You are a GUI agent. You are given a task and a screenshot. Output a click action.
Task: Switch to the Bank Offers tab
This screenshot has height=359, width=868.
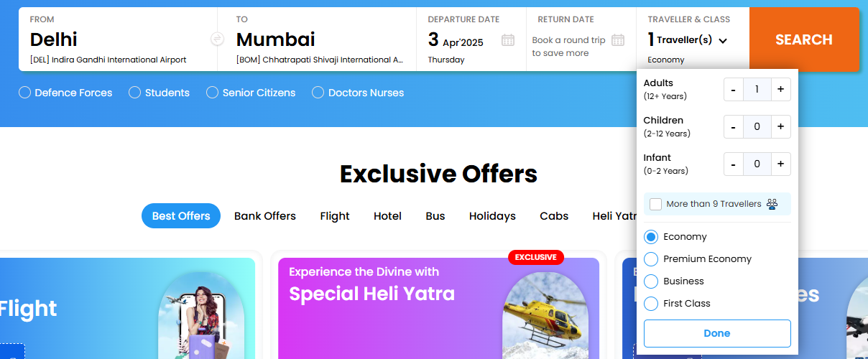(265, 216)
